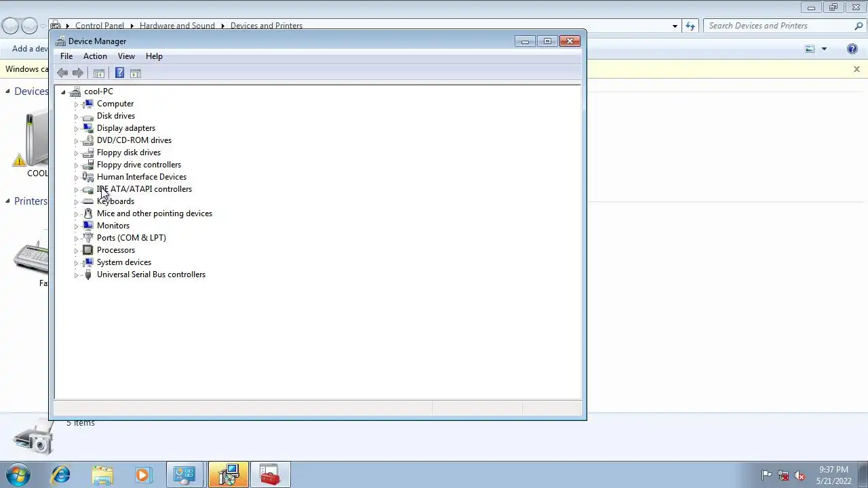This screenshot has height=488, width=868.
Task: Click the network status tray icon
Action: pos(783,475)
